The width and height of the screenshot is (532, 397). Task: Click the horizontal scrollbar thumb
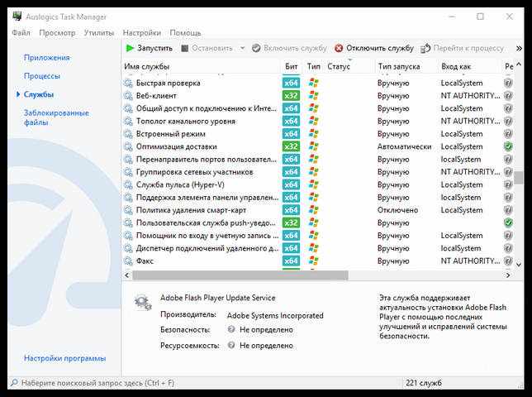pos(240,275)
